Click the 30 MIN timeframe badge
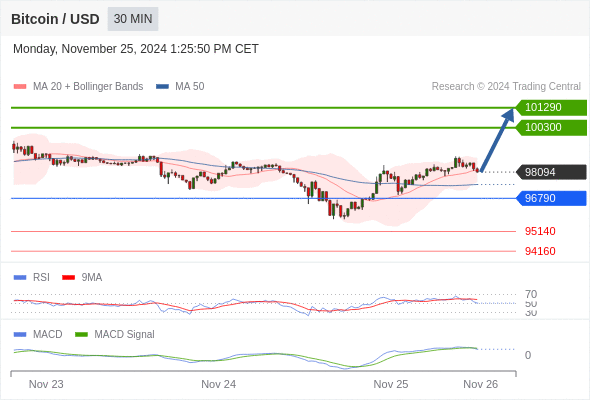590x400 pixels. (x=133, y=19)
